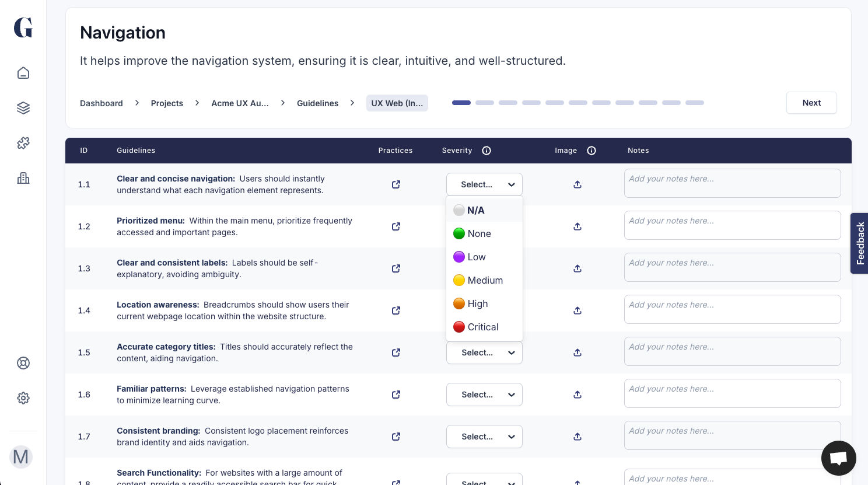Open practices link for Location awareness
This screenshot has height=485, width=868.
pyautogui.click(x=396, y=310)
